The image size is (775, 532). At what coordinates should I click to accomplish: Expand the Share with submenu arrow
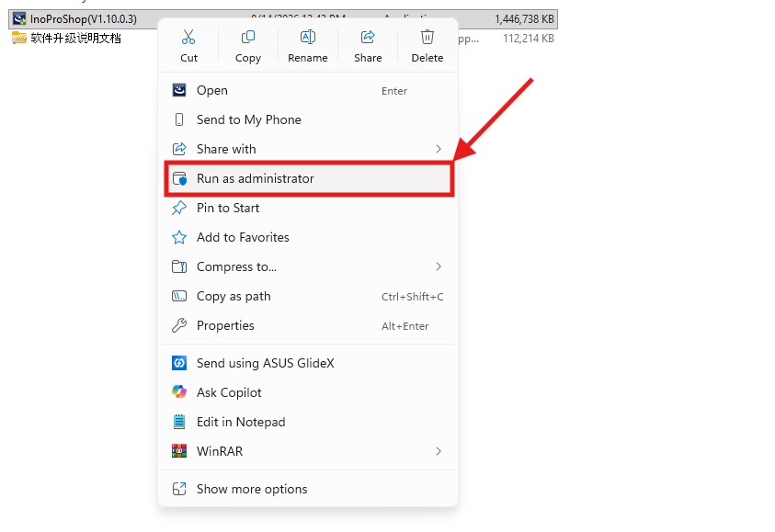tap(438, 149)
